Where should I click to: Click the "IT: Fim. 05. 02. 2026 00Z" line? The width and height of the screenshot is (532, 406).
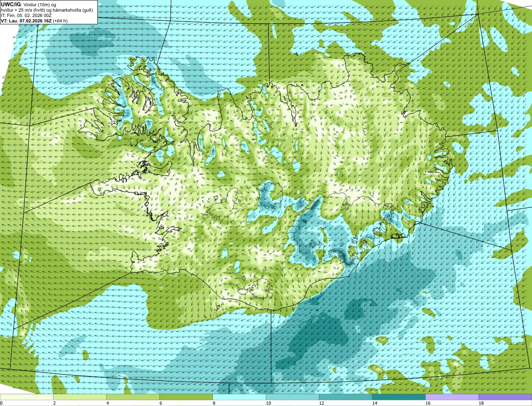point(26,15)
